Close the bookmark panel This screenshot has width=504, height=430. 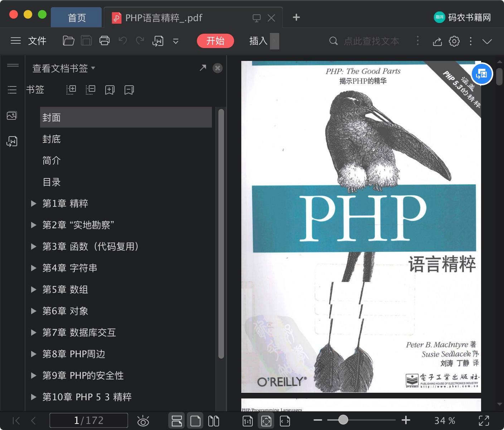[x=218, y=68]
